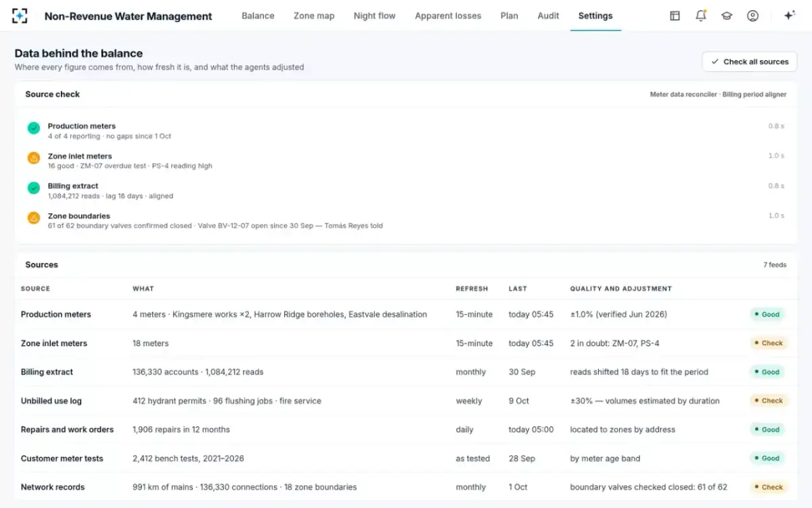Click Repairs and work orders source name

pyautogui.click(x=67, y=429)
